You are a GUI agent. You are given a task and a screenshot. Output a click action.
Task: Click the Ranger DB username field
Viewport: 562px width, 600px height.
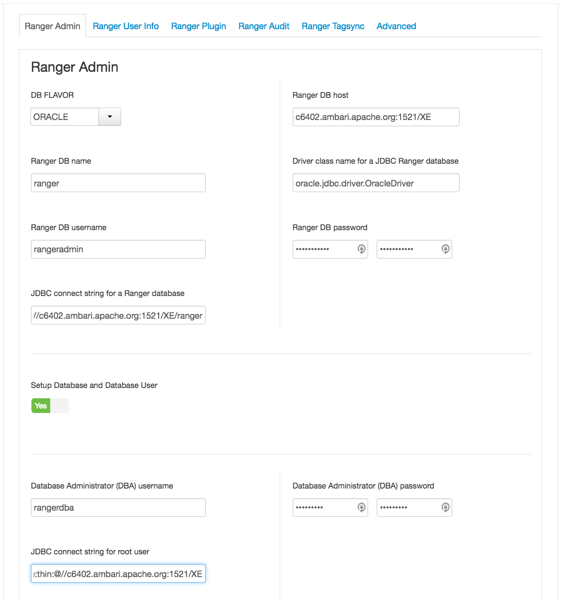click(118, 249)
